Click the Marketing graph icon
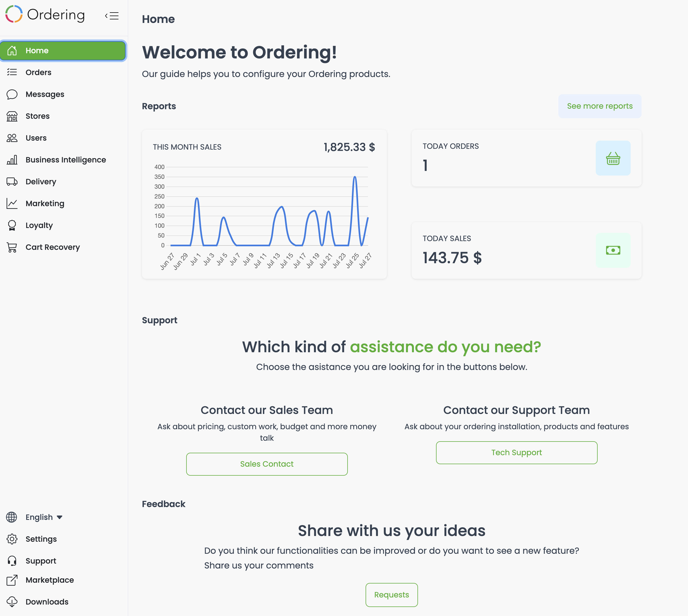This screenshot has height=616, width=688. [12, 203]
